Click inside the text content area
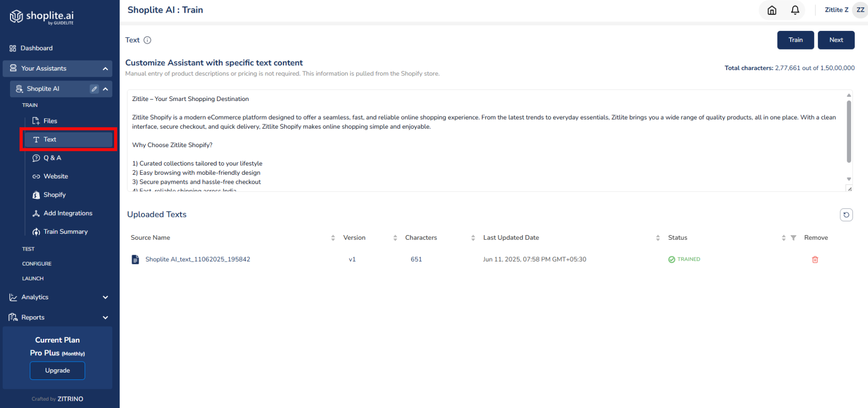Viewport: 868px width, 408px height. click(486, 141)
